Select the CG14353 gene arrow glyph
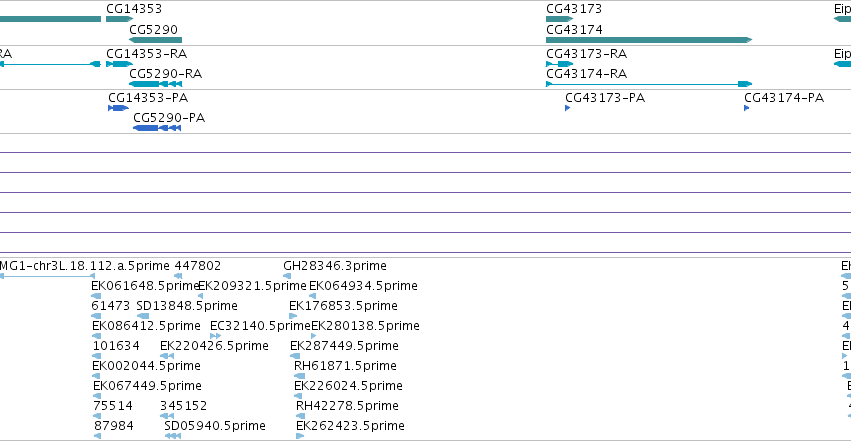 coord(119,19)
